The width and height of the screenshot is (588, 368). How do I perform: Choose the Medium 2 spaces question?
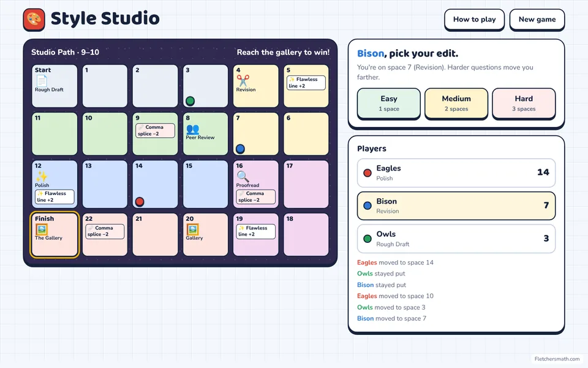pyautogui.click(x=456, y=103)
